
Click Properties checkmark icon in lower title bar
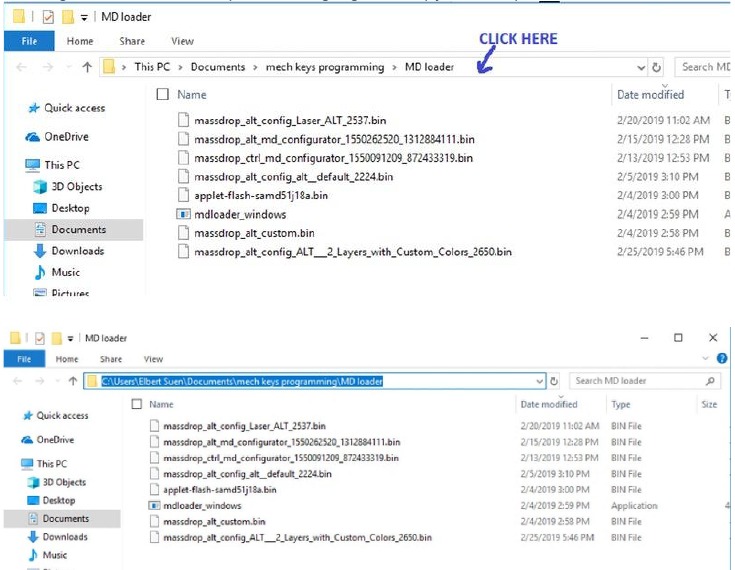[40, 338]
